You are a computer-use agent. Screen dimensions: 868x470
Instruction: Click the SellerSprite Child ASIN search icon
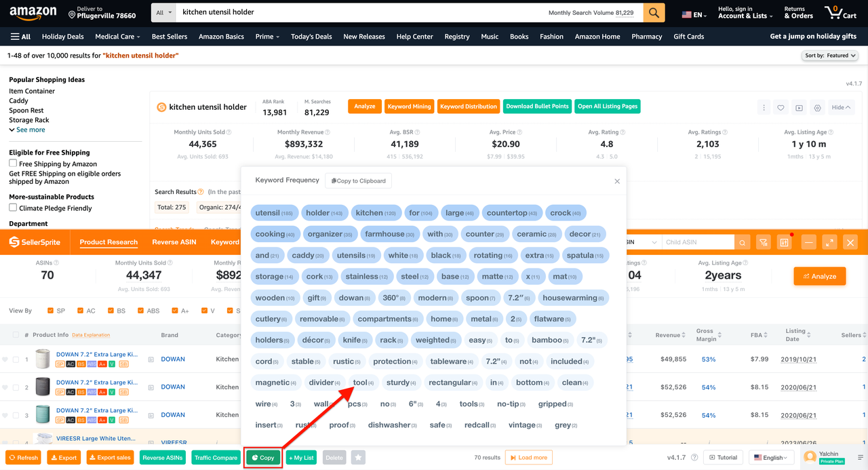pos(743,242)
